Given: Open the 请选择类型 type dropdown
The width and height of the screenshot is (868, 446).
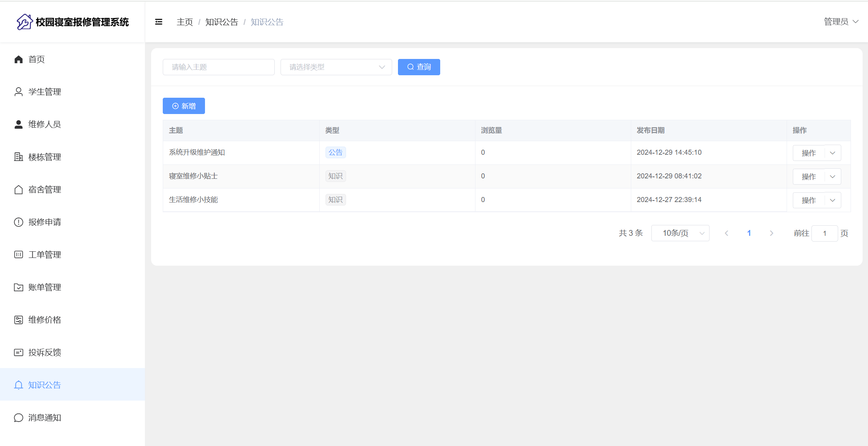Looking at the screenshot, I should [x=336, y=67].
